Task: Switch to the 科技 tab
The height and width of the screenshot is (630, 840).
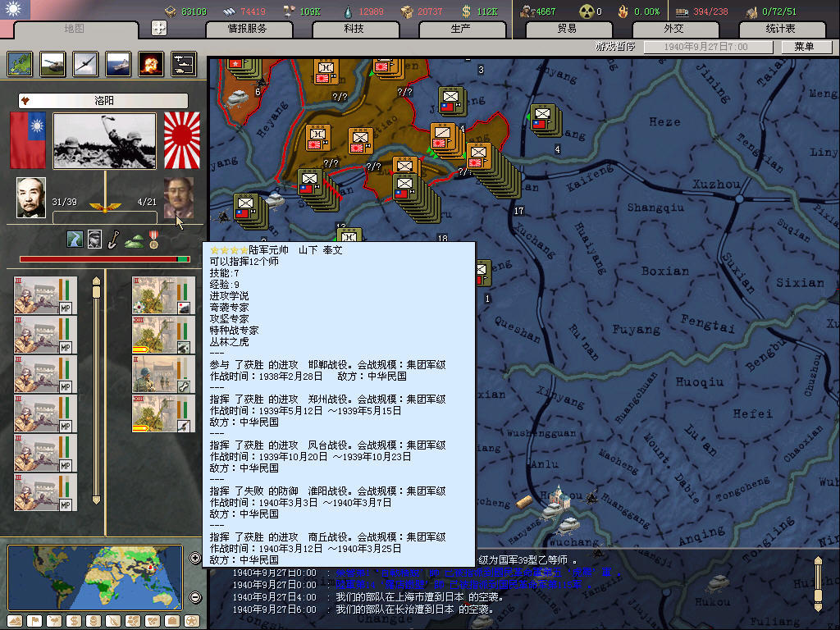Action: [x=354, y=29]
